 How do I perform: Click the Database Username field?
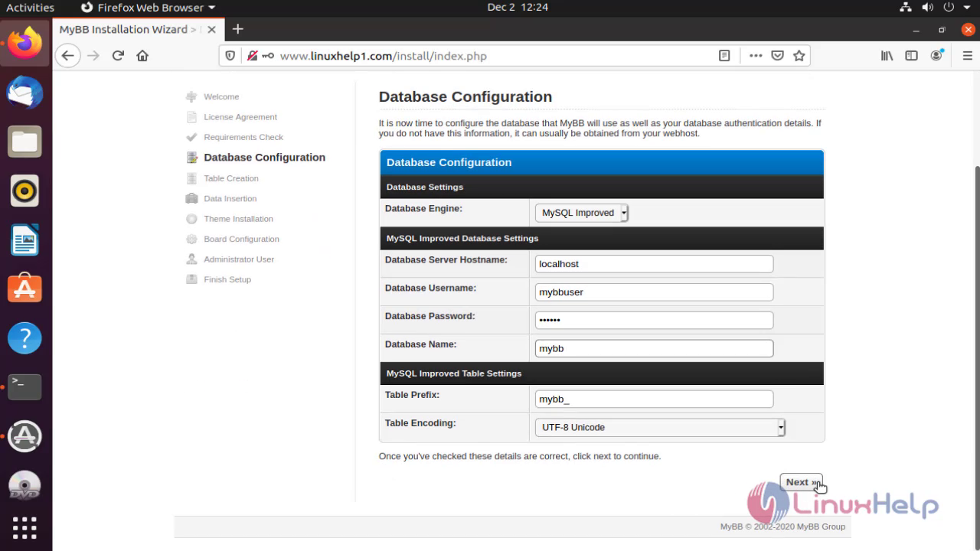(654, 292)
